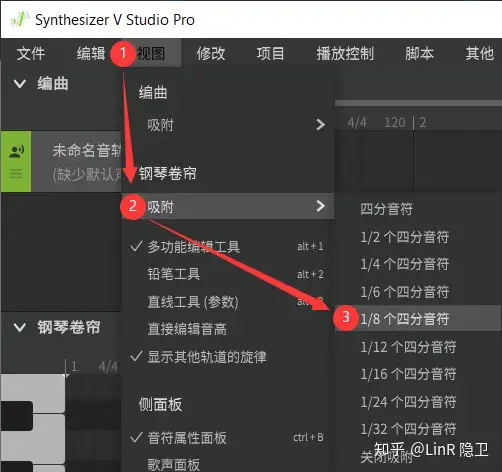Open the 修改 menu
This screenshot has width=502, height=472.
click(x=211, y=53)
